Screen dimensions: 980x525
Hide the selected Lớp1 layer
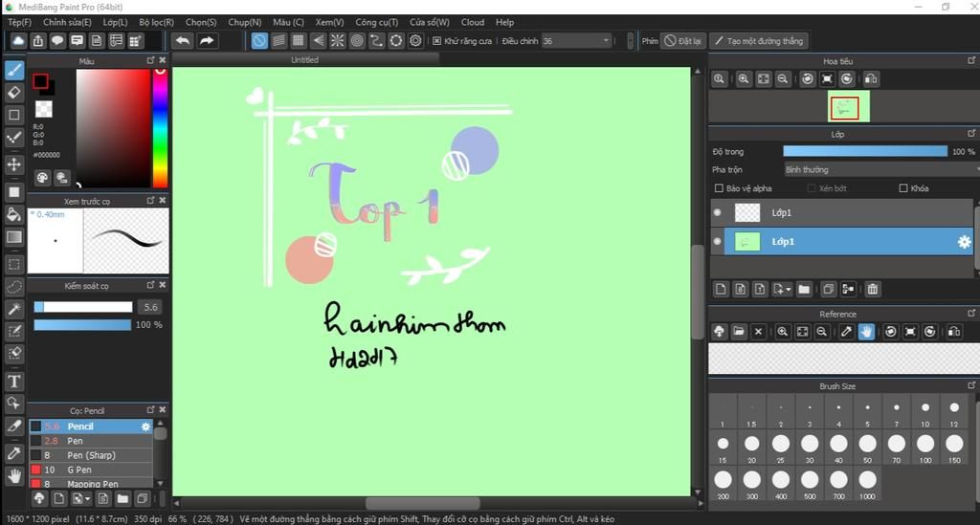[x=718, y=242]
